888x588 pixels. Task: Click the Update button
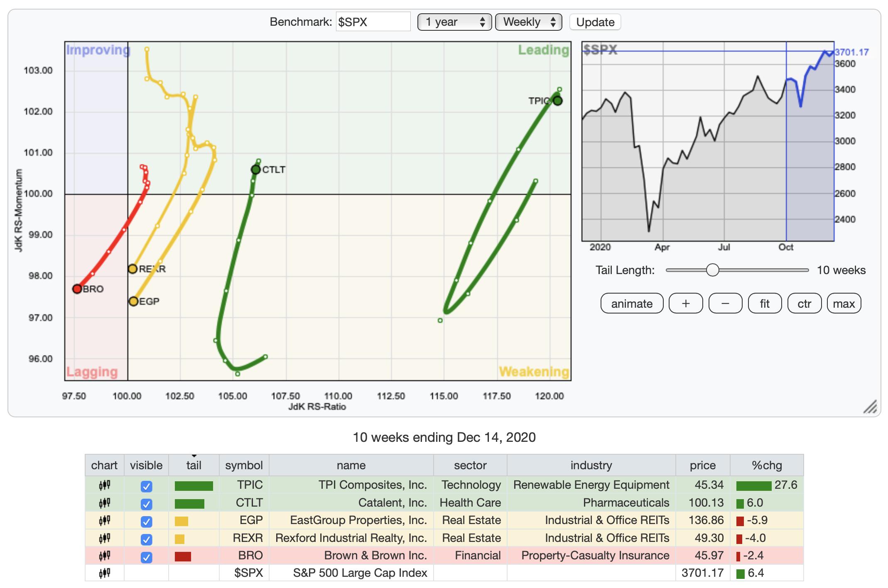(595, 22)
